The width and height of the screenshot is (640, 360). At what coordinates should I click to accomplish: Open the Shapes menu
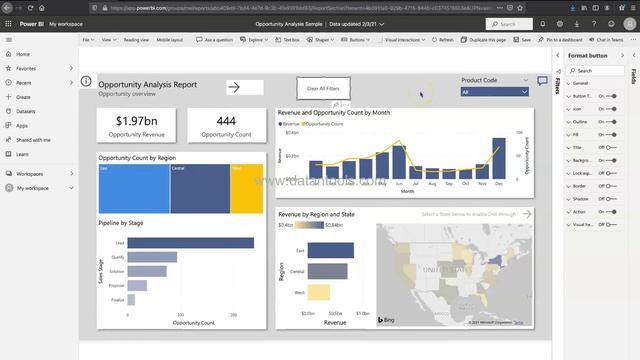[320, 40]
